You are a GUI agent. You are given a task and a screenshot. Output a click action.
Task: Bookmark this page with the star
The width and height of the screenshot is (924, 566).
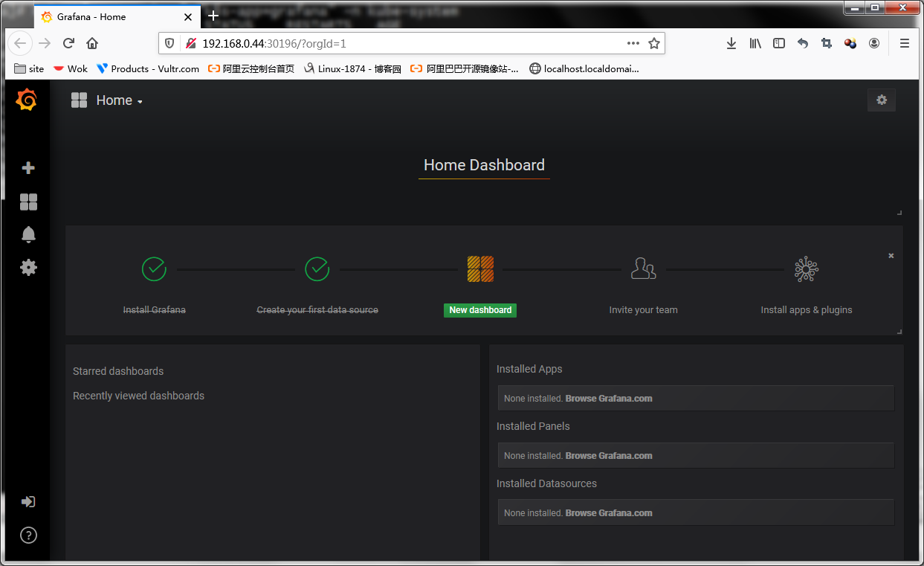(x=654, y=43)
